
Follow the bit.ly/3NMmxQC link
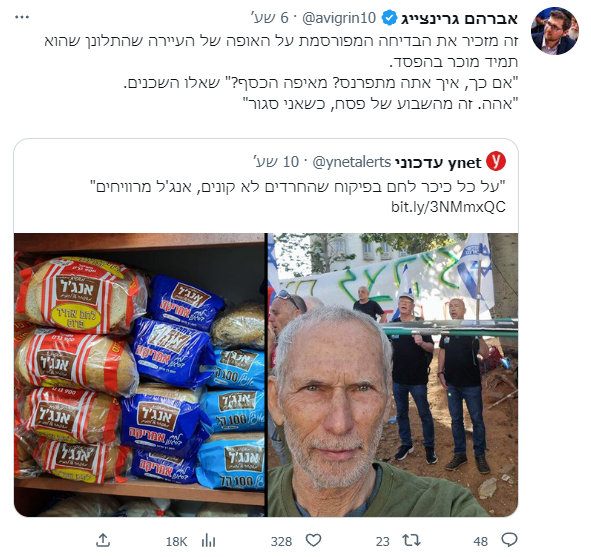(448, 207)
